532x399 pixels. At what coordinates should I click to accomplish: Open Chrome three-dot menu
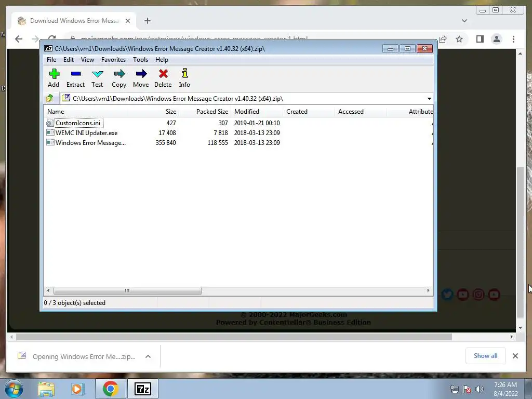pyautogui.click(x=514, y=39)
